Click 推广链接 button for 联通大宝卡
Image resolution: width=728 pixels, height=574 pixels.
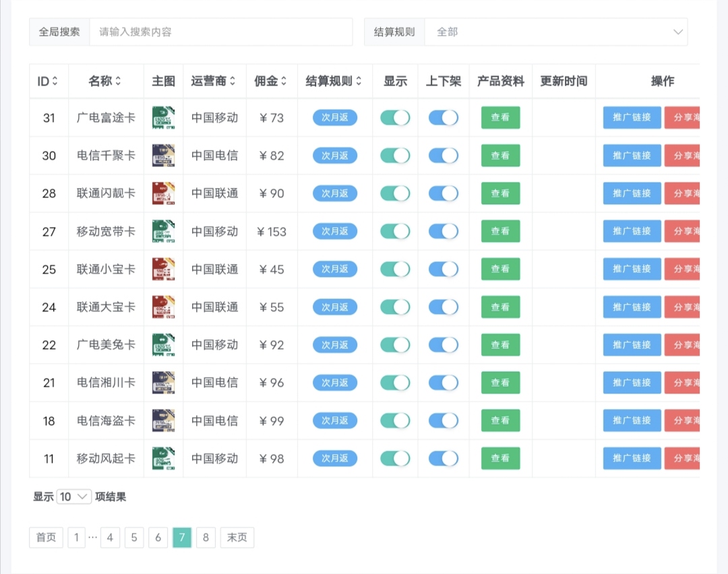pos(632,307)
